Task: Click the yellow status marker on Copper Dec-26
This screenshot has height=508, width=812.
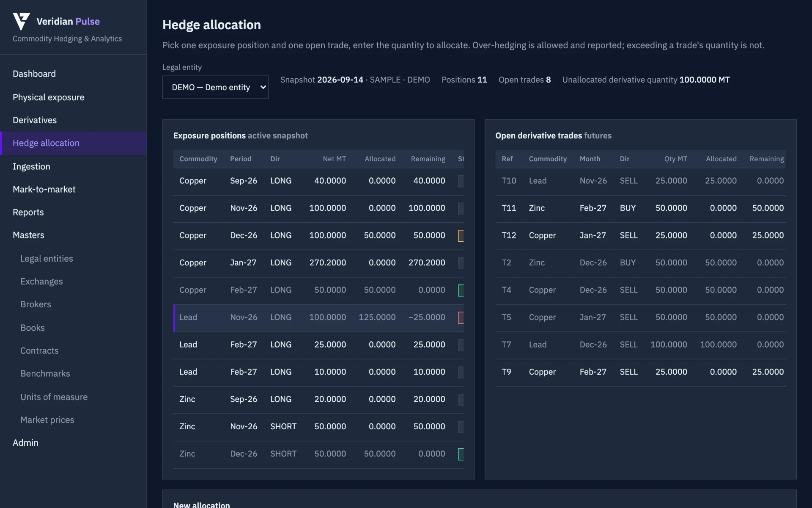Action: click(461, 236)
